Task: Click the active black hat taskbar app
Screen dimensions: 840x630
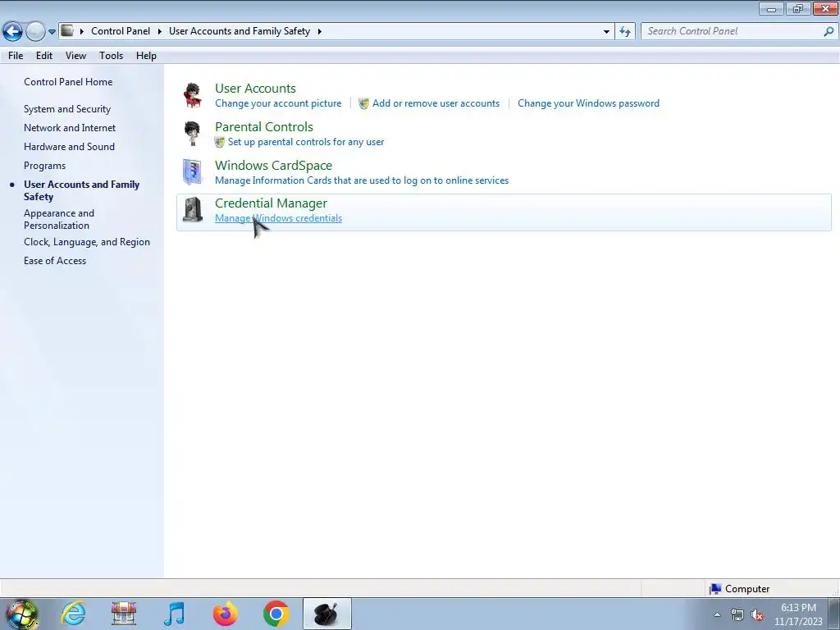Action: coord(326,614)
